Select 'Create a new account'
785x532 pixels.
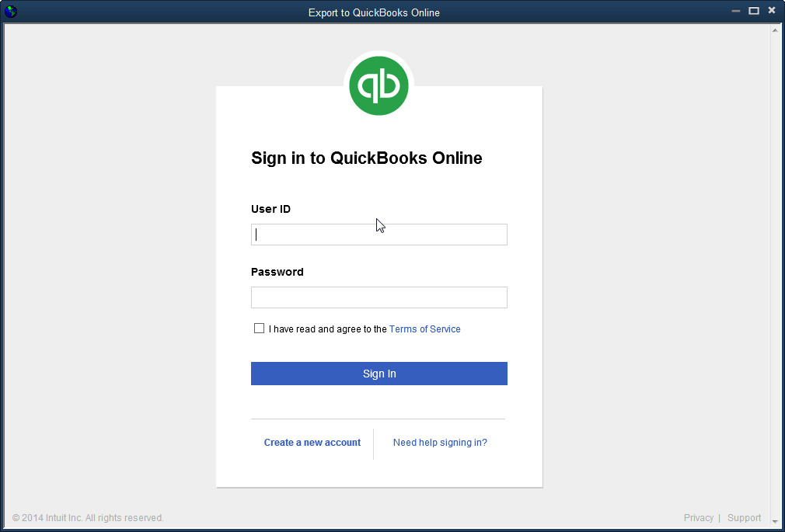coord(312,442)
